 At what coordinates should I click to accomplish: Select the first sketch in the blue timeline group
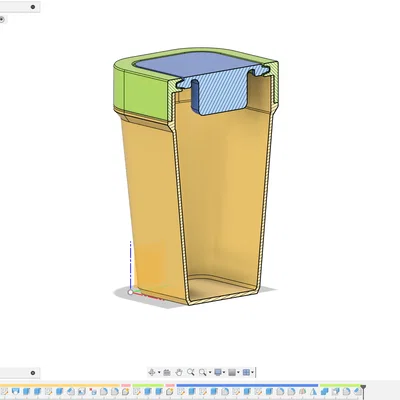click(181, 391)
